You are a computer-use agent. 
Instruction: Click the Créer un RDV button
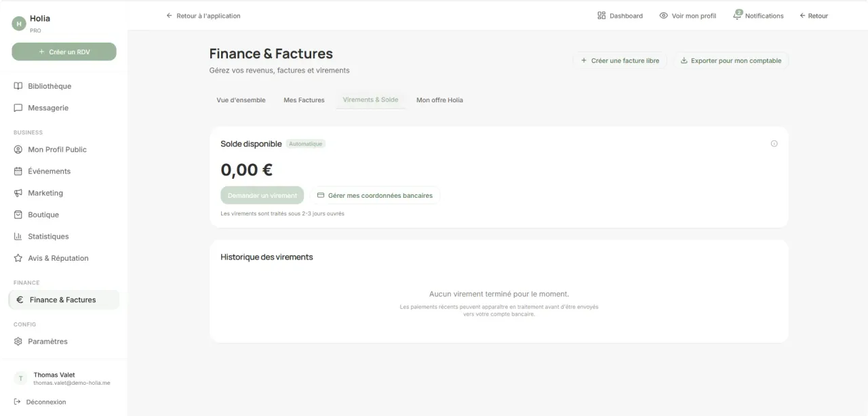tap(64, 51)
